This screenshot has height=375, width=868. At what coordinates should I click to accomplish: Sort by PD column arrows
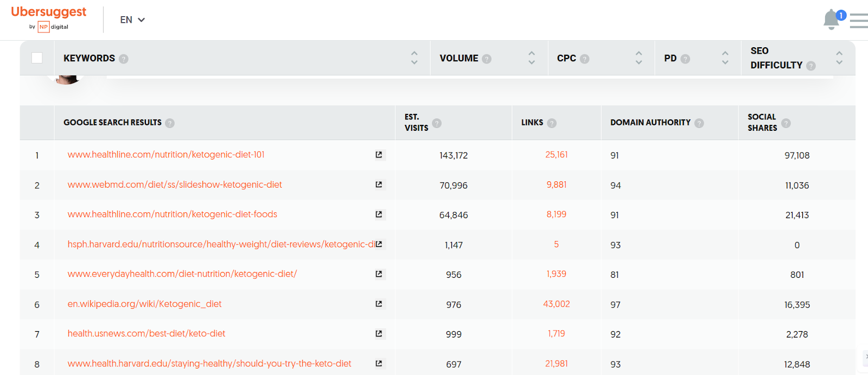[x=725, y=58]
